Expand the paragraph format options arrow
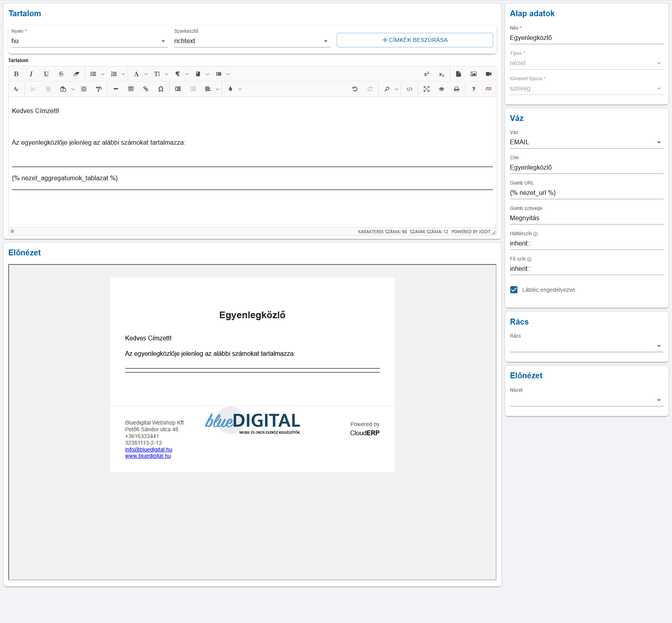Viewport: 672px width, 623px height. pos(187,74)
